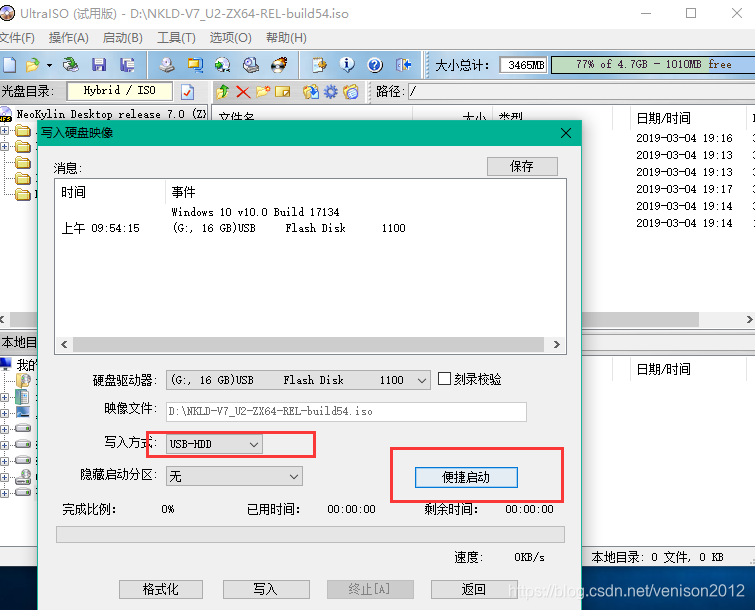Click the Save floppy disk icon
This screenshot has height=610, width=755.
coord(99,65)
